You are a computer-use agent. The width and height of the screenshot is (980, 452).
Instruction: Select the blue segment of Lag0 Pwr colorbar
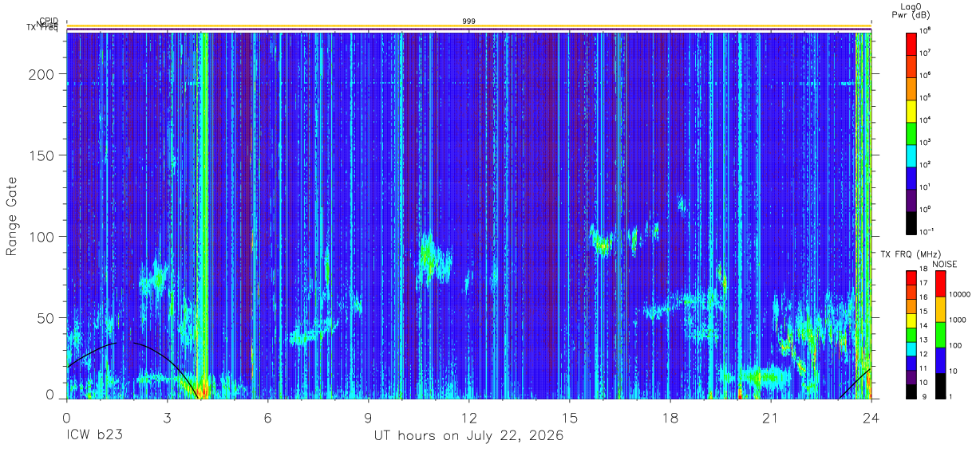[x=911, y=177]
